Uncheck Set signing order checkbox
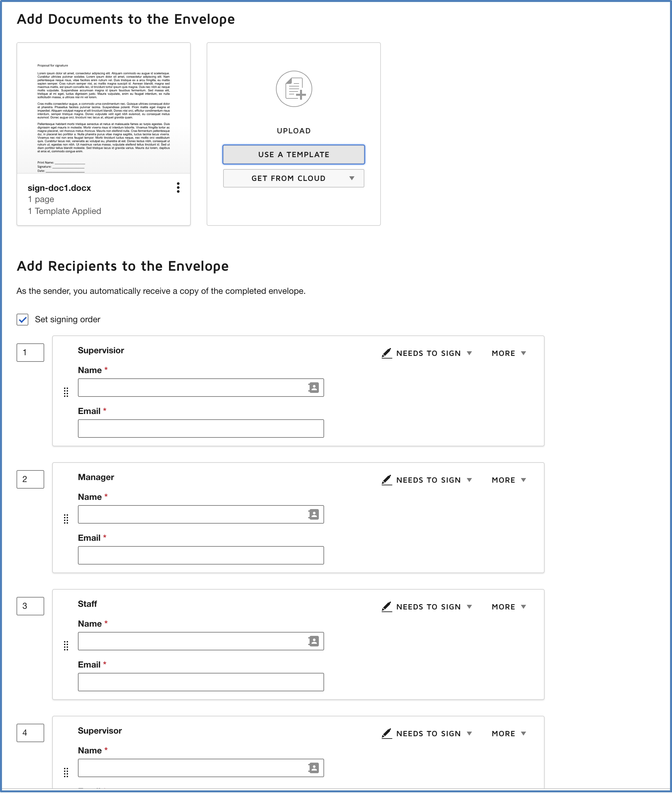Image resolution: width=672 pixels, height=794 pixels. [22, 319]
